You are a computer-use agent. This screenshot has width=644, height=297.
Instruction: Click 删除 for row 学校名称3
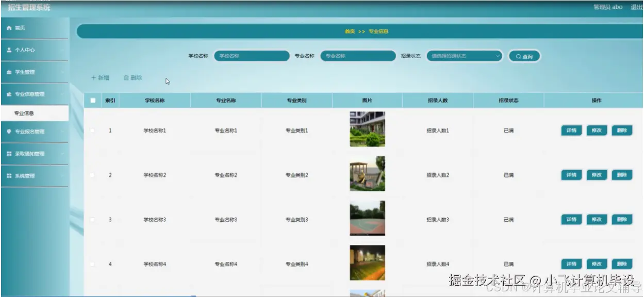[x=622, y=220]
